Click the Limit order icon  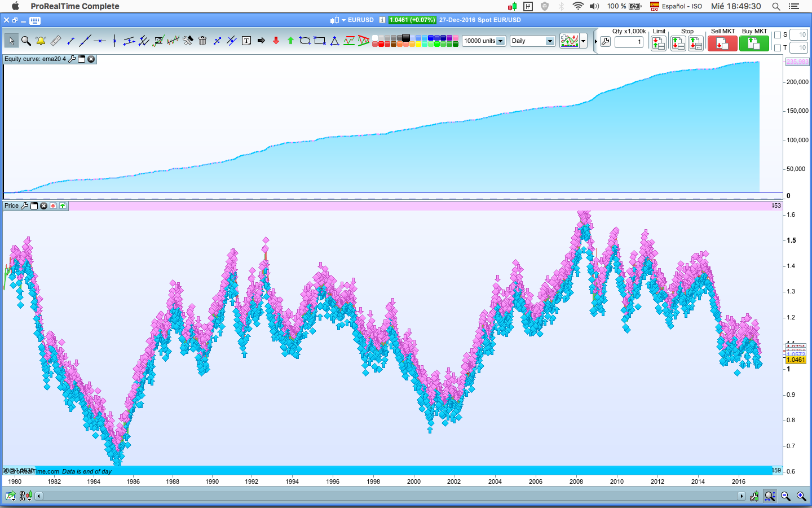tap(658, 43)
